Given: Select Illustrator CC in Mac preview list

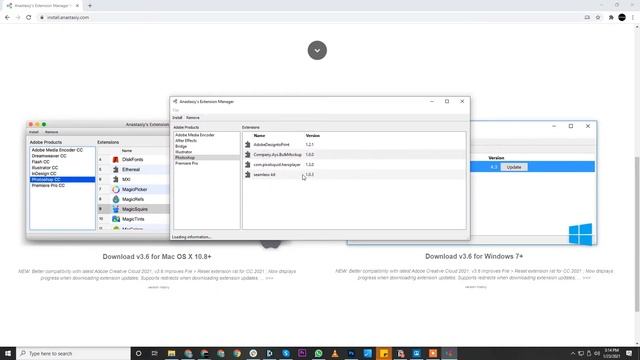Looking at the screenshot, I should (x=45, y=168).
